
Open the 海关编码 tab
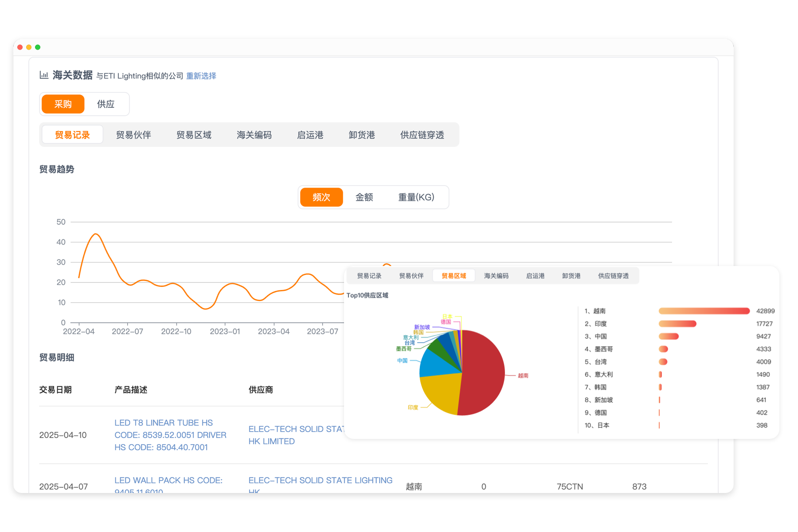254,134
